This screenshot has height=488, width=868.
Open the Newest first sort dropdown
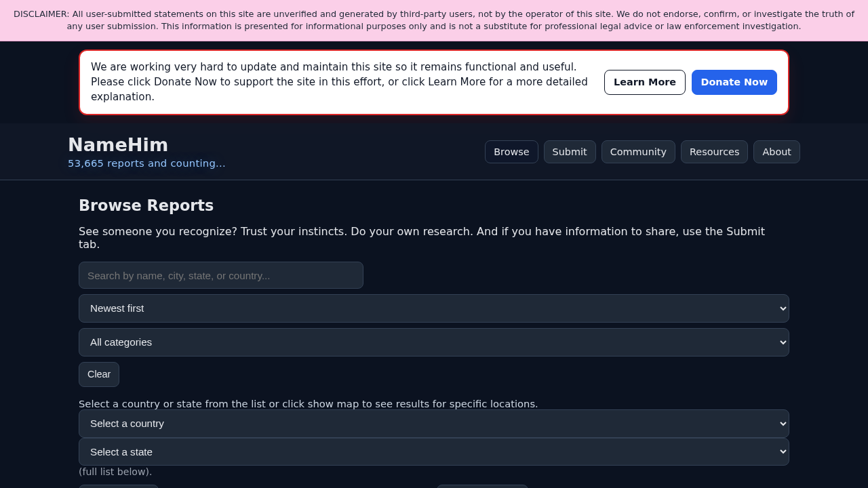point(434,308)
